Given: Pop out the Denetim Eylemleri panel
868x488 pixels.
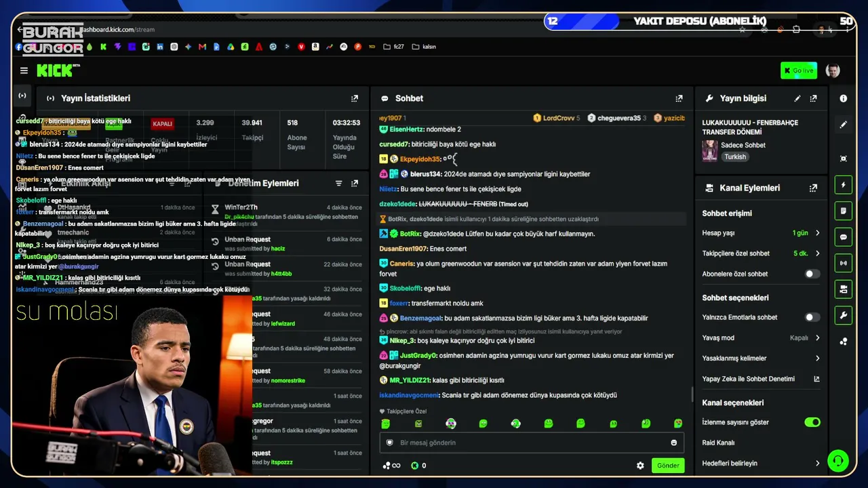Looking at the screenshot, I should coord(354,183).
